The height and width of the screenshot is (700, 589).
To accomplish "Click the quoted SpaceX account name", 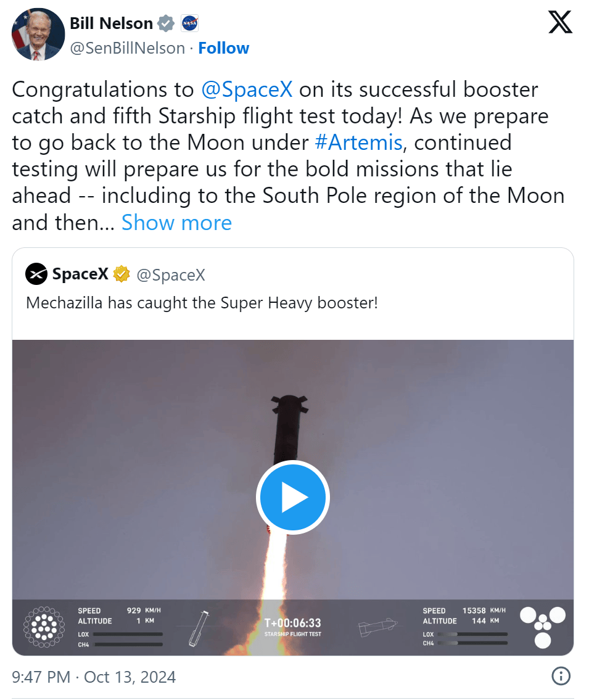I will click(x=80, y=274).
